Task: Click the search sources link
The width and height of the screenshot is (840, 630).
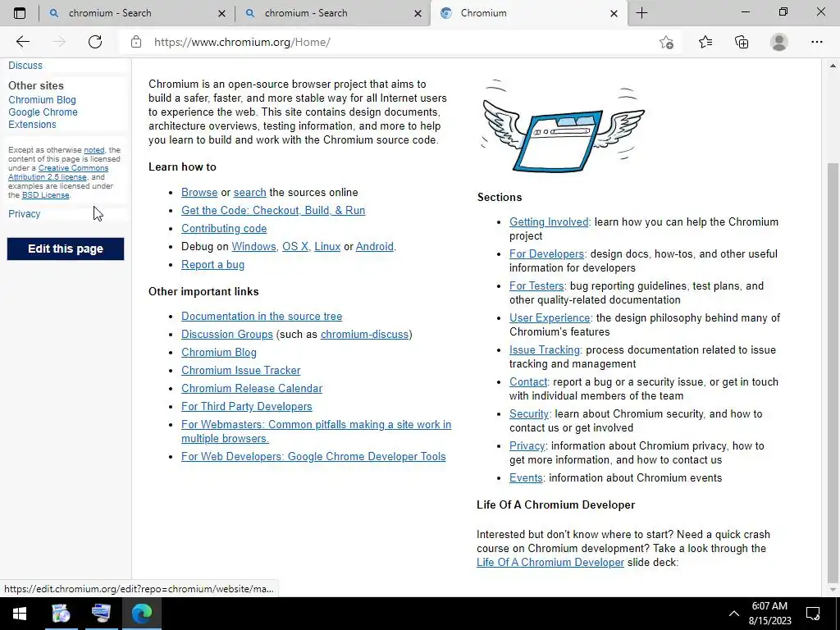Action: [249, 192]
